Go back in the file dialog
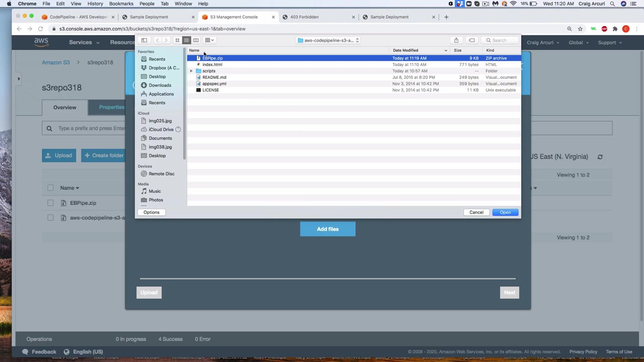 click(157, 40)
